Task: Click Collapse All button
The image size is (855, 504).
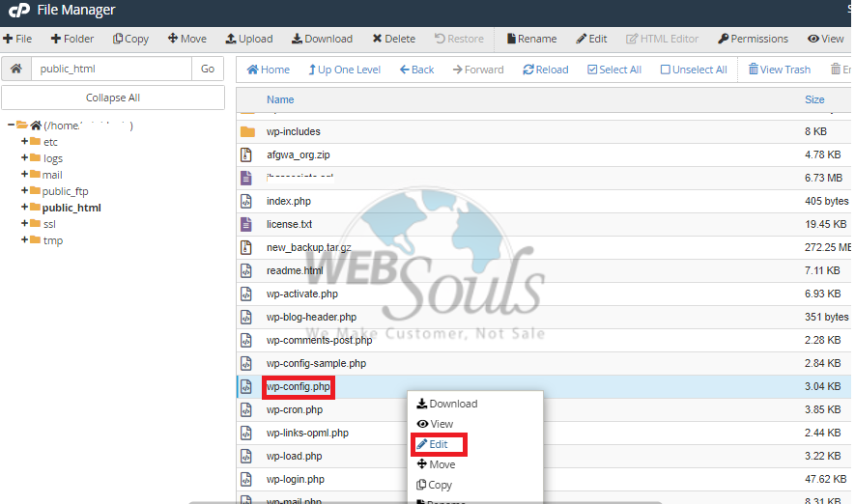Action: pyautogui.click(x=113, y=98)
